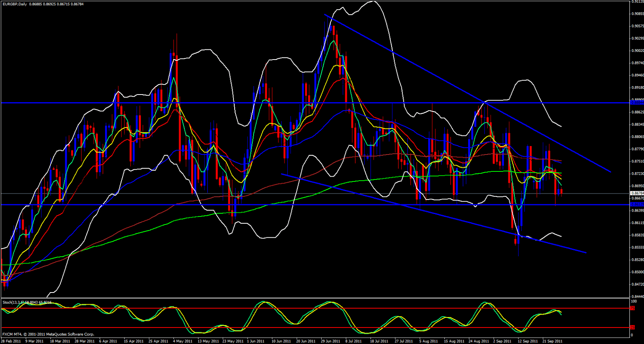Click the 100 label on stochastic scale
This screenshot has width=644, height=344.
point(634,301)
